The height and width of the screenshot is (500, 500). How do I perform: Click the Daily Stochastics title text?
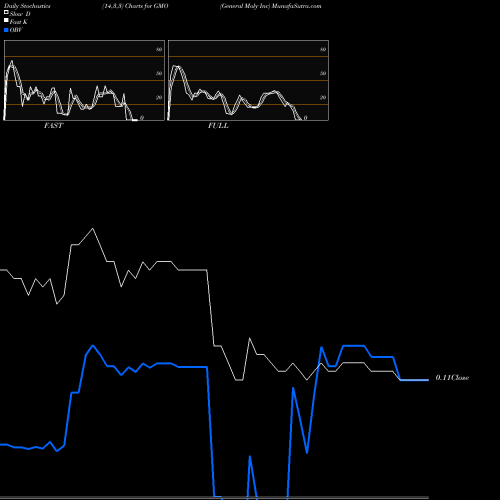pos(27,6)
